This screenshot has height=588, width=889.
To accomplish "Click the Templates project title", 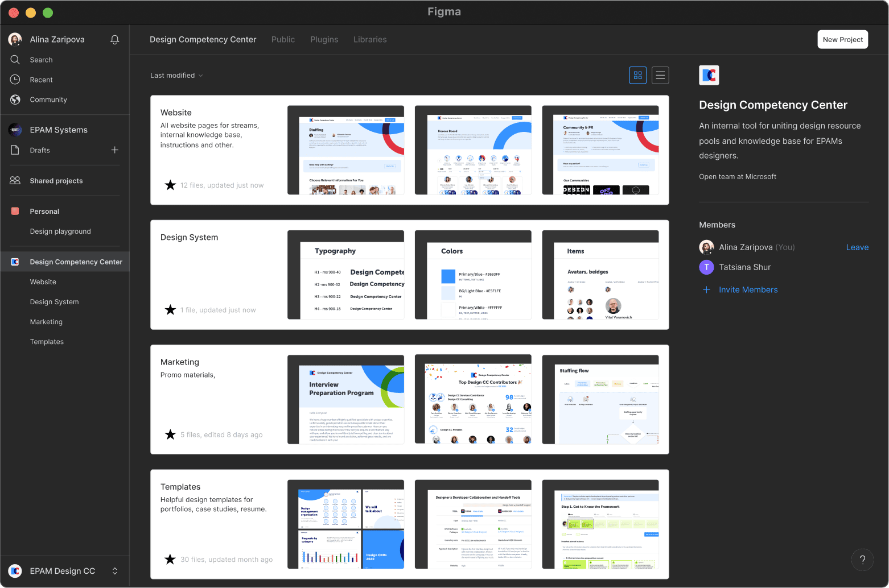I will point(180,487).
